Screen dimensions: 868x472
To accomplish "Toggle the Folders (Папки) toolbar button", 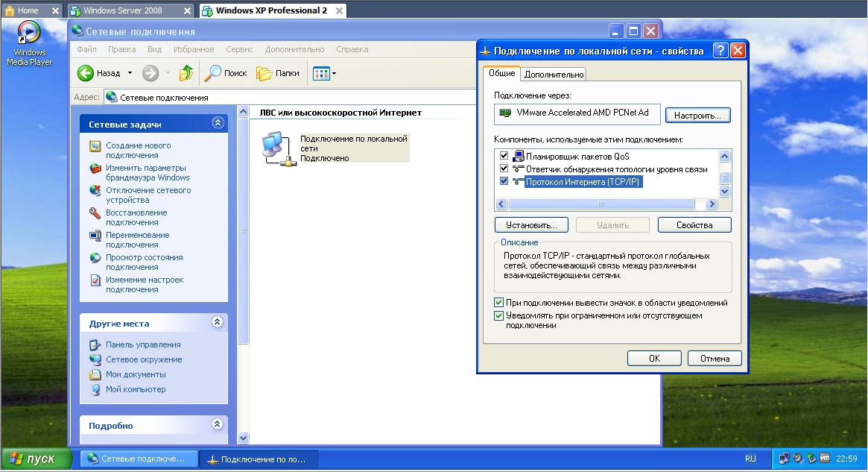I will coord(278,72).
